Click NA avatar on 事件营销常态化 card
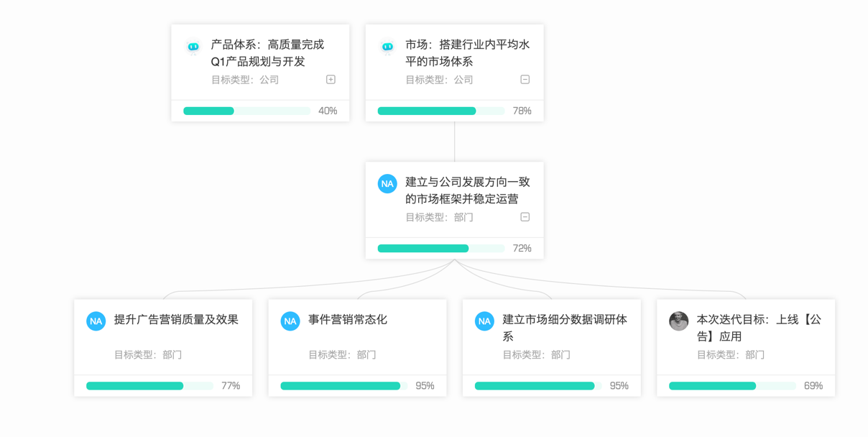The height and width of the screenshot is (437, 868). click(x=290, y=321)
